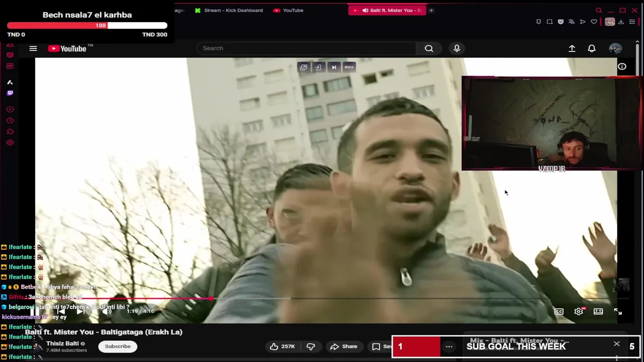Open the Thisiz Balti channel name link
The width and height of the screenshot is (644, 362).
pyautogui.click(x=62, y=343)
